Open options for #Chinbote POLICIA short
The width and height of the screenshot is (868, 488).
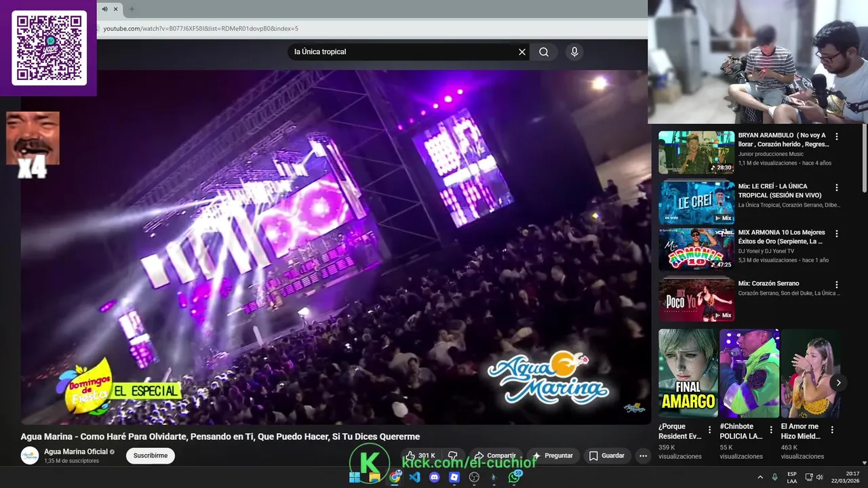tap(770, 430)
